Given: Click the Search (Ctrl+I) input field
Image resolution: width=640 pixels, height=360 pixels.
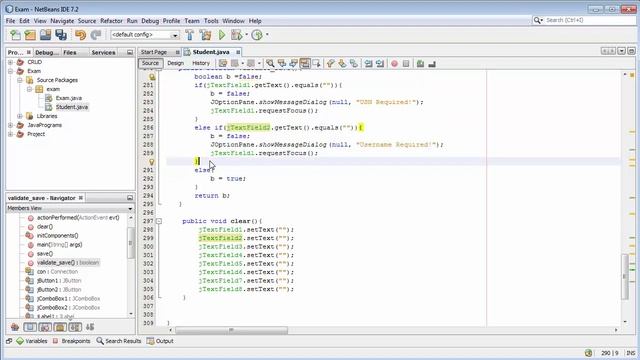Looking at the screenshot, I should pos(590,20).
